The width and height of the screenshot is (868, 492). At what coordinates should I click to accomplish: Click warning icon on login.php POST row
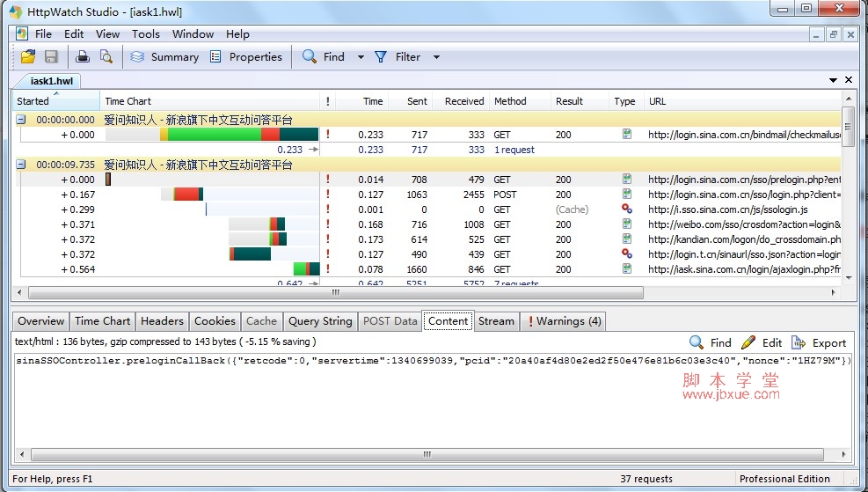click(328, 194)
